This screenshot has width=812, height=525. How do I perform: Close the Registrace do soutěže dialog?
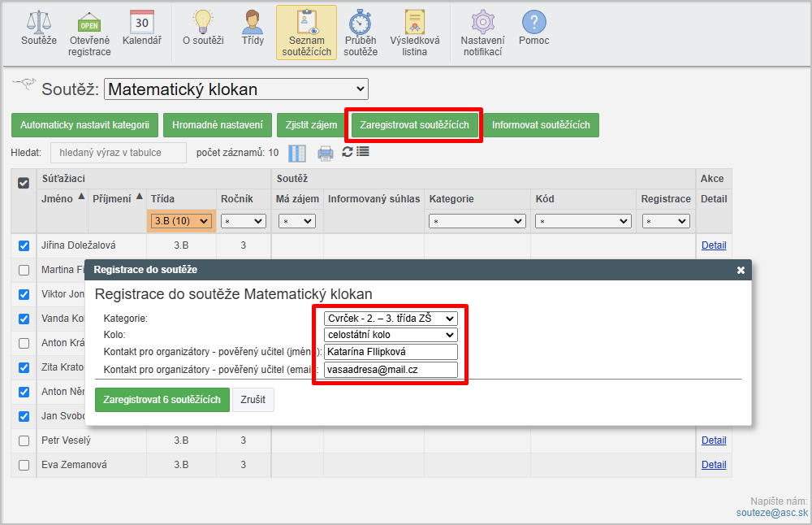pos(741,270)
